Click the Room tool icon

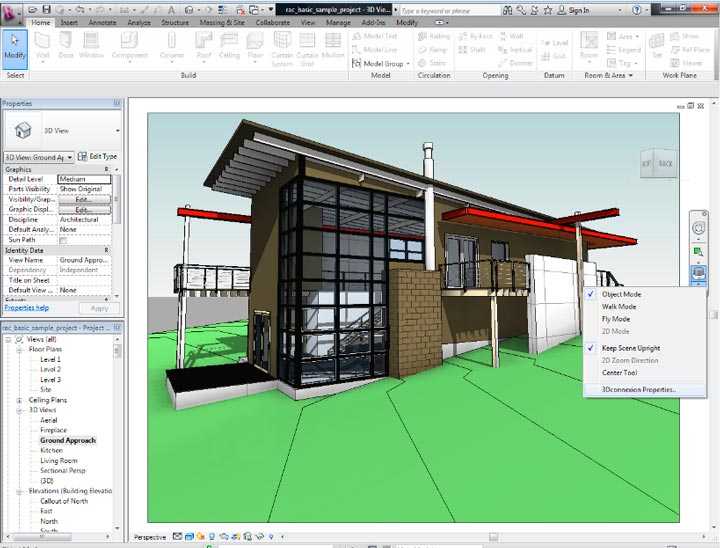point(589,41)
